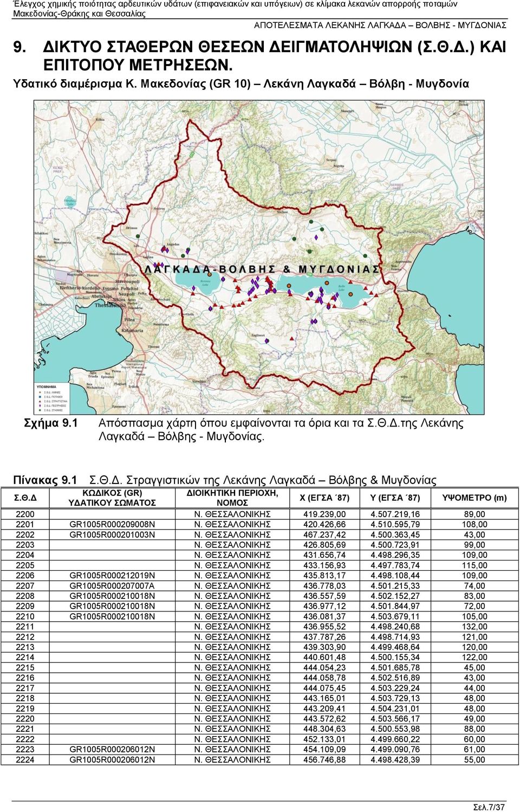Screen dimensions: 520x812
Task: Click X coordinate "467.237,42" in row 2202
Action: (x=324, y=535)
